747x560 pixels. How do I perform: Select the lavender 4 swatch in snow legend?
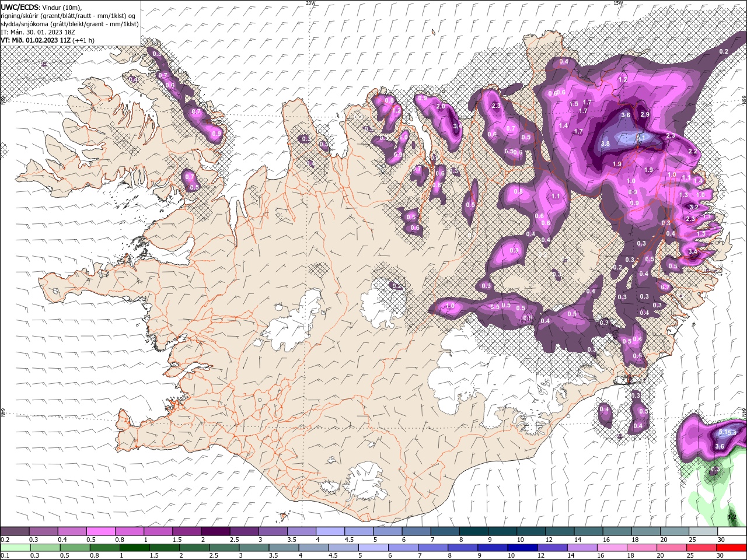[x=330, y=531]
